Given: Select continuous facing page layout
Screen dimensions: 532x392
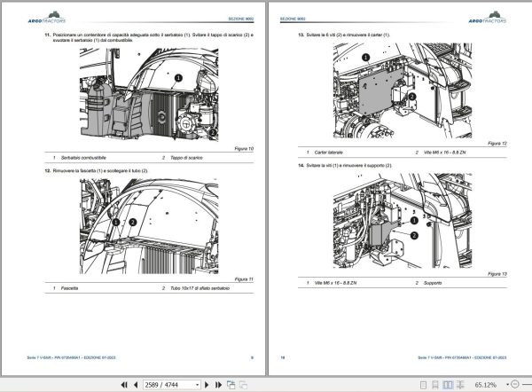Looking at the screenshot, I should (x=460, y=385).
